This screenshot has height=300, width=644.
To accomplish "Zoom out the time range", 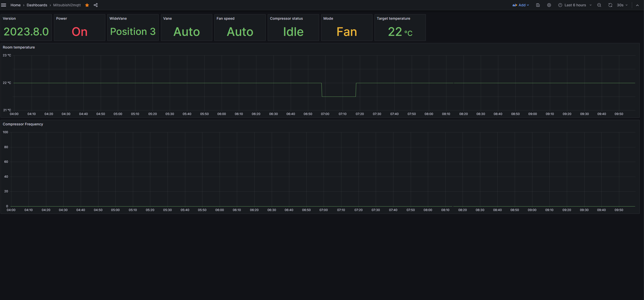I will (x=599, y=5).
